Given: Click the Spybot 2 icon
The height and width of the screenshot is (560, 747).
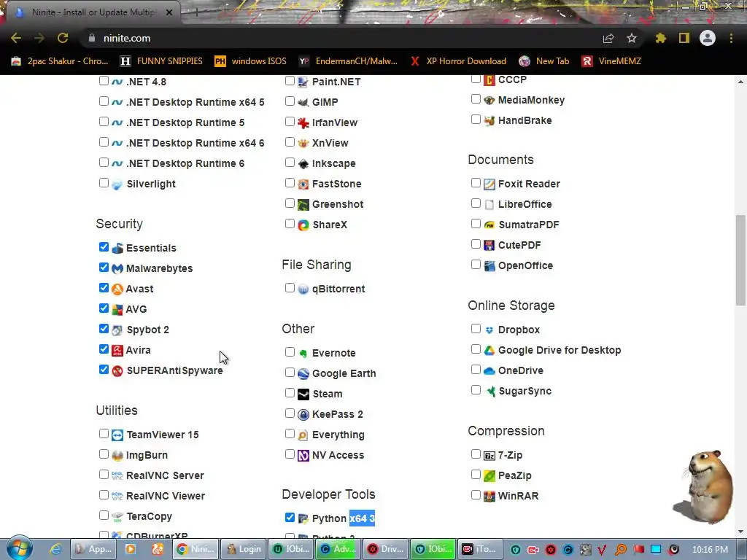Looking at the screenshot, I should pyautogui.click(x=117, y=330).
